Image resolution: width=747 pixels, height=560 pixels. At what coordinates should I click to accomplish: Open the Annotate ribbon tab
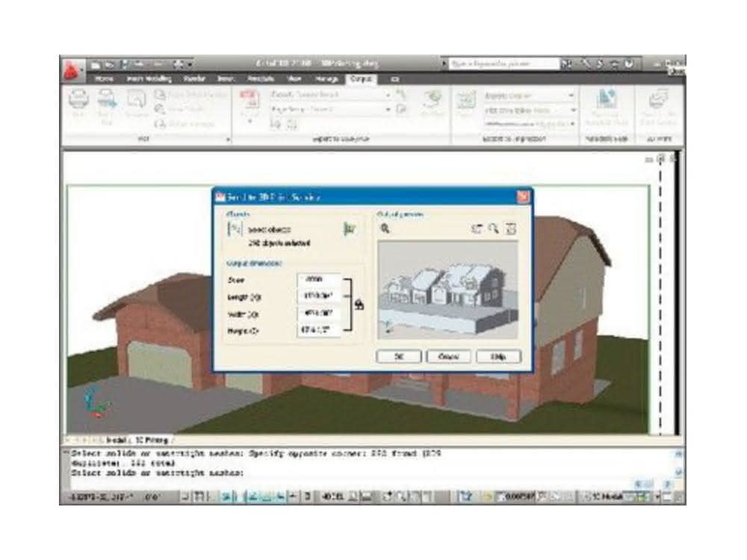point(261,79)
